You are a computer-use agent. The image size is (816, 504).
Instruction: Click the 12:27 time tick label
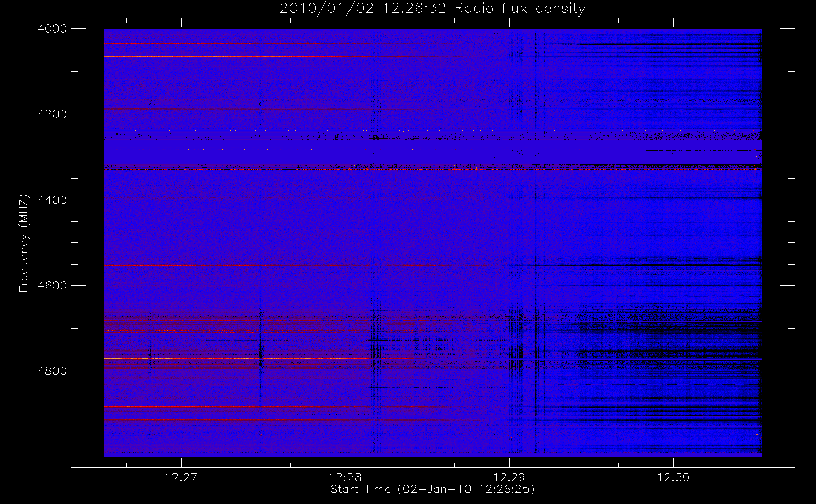click(x=181, y=477)
